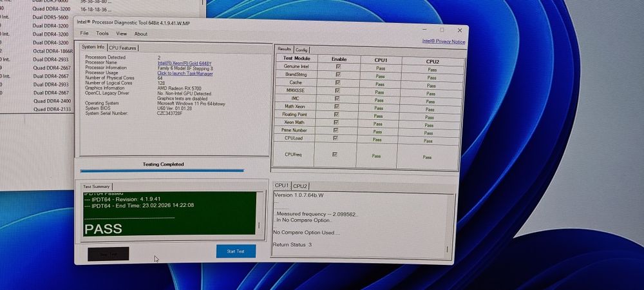Show the CPU2 output tab
644x290 pixels.
[300, 186]
